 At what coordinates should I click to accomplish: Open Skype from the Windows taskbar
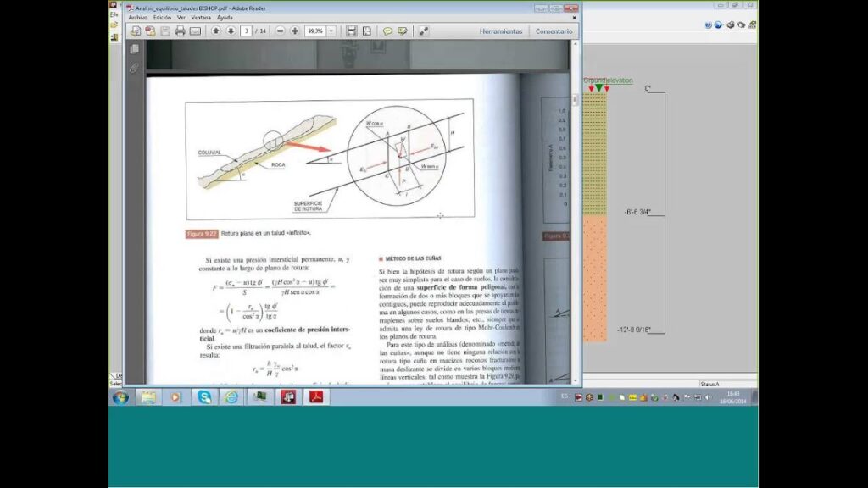[204, 396]
